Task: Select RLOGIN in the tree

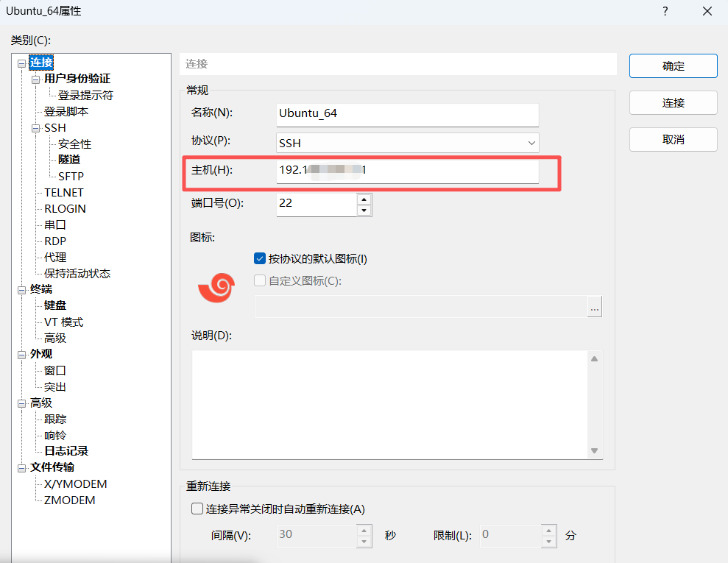Action: pos(65,209)
